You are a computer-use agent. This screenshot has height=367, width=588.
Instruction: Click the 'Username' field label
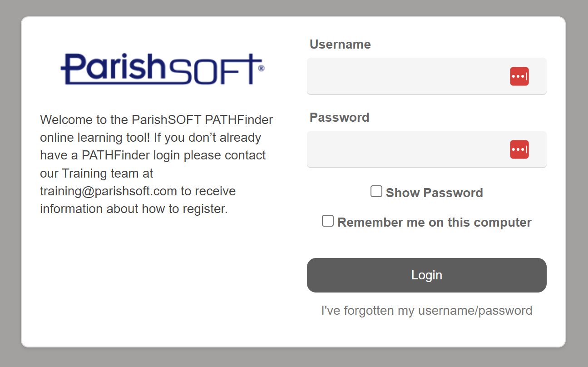(x=340, y=45)
